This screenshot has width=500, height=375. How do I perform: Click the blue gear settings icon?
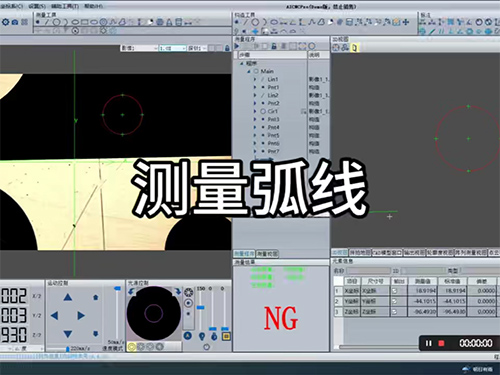(x=6, y=22)
